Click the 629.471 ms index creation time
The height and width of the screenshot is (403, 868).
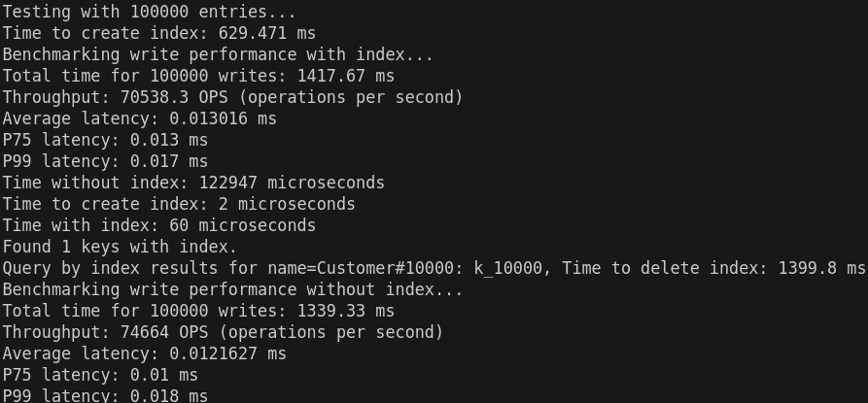coord(267,33)
